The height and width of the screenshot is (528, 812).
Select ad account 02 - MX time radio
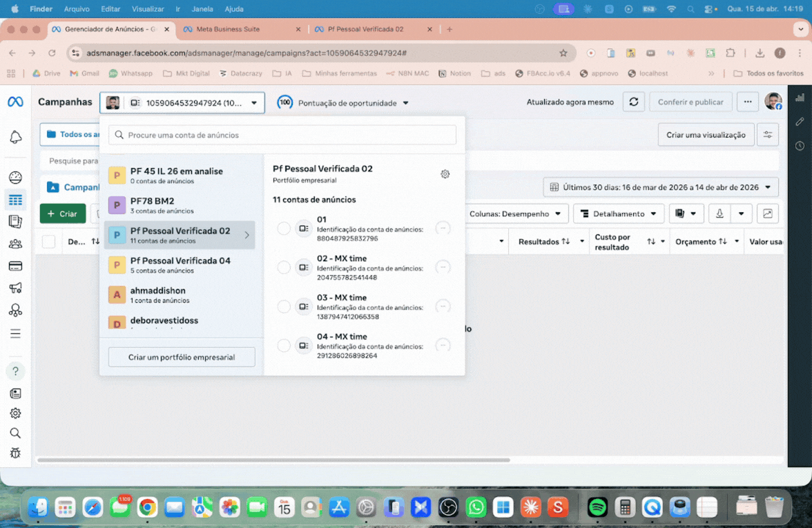[x=283, y=267]
